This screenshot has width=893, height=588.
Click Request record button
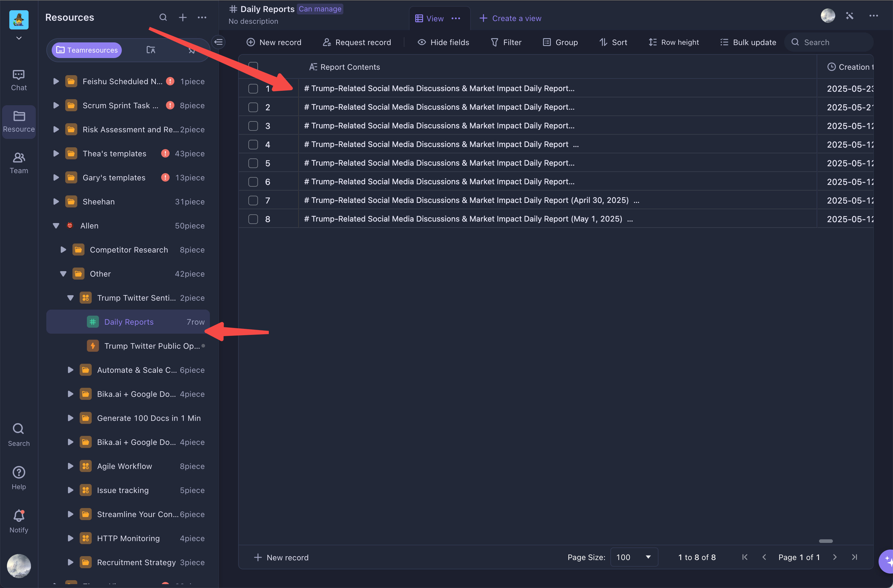point(357,42)
